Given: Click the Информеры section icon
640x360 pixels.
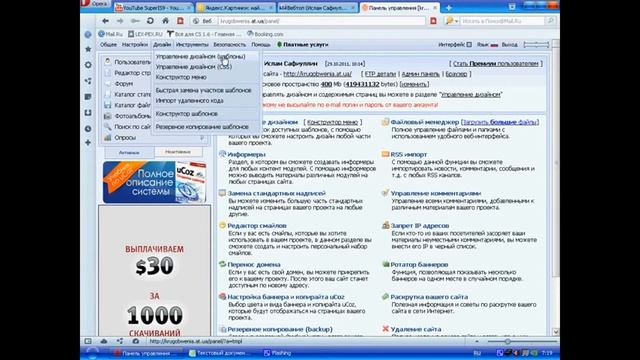Looking at the screenshot, I should pos(222,154).
